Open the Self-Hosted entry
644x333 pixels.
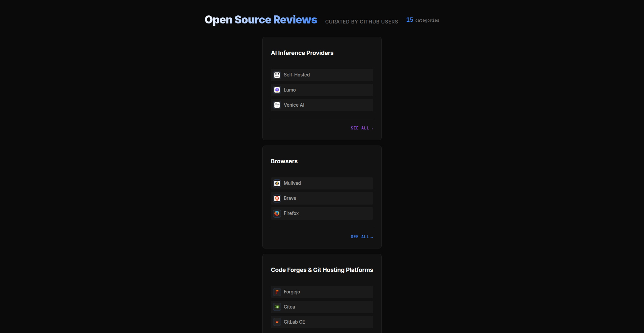point(322,75)
